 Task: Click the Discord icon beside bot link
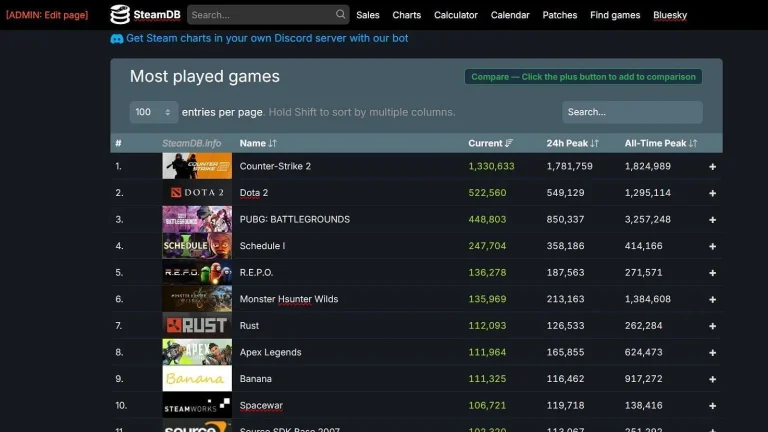[x=117, y=39]
